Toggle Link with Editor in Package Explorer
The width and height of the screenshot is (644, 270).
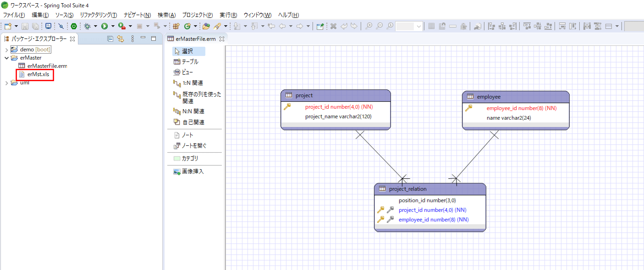click(121, 39)
